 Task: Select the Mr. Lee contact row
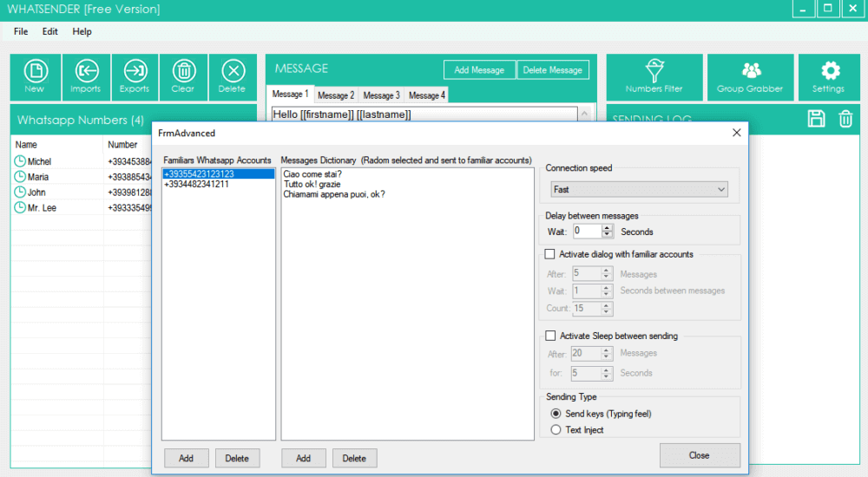pos(83,208)
